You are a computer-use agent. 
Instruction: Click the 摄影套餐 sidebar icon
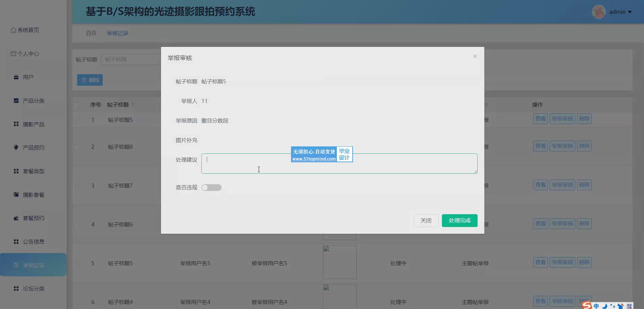16,195
